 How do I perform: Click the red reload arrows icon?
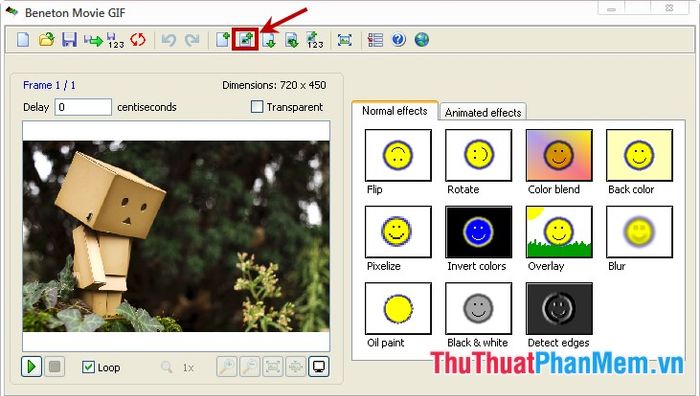point(138,40)
